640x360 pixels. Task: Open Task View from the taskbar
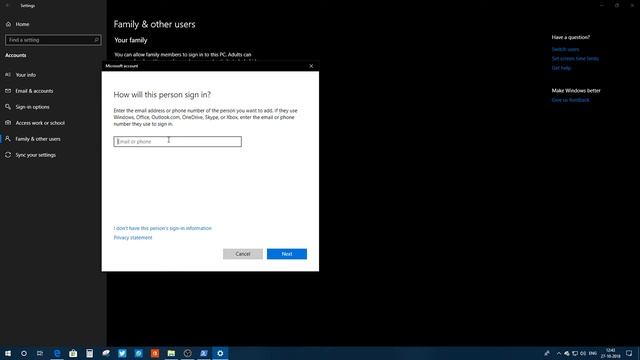pos(40,353)
